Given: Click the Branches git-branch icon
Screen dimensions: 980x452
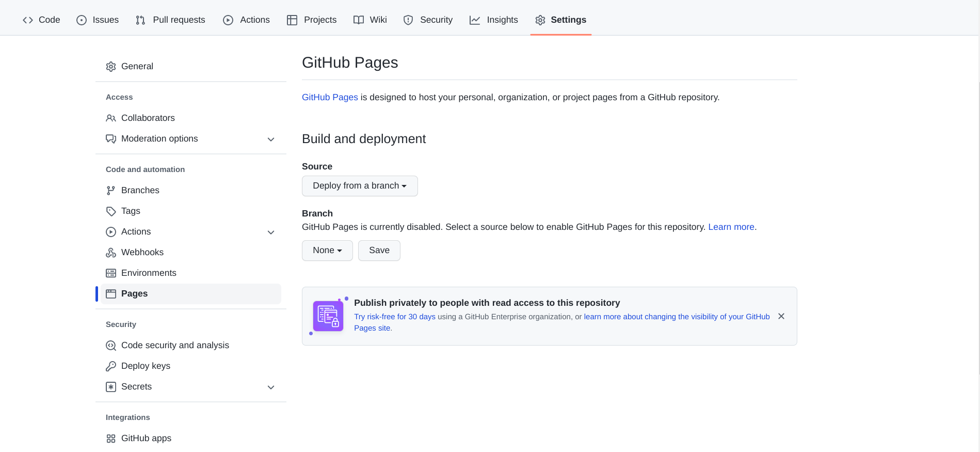Looking at the screenshot, I should (111, 191).
